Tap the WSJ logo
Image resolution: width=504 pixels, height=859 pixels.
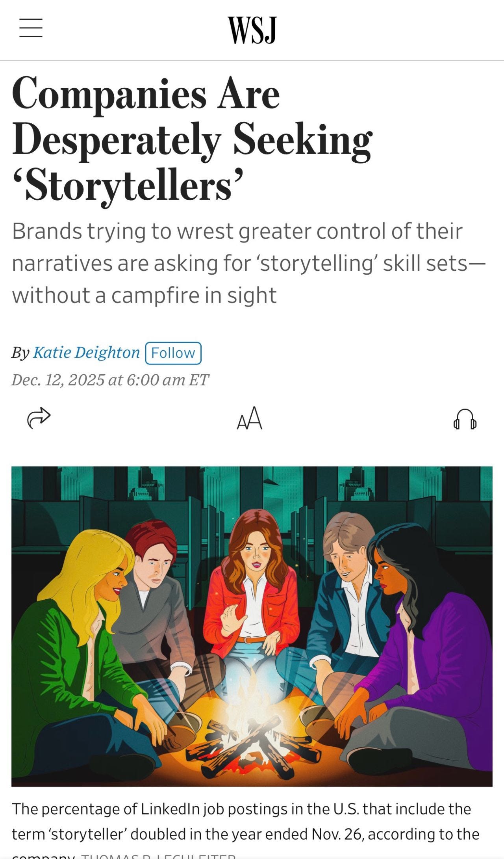(x=252, y=30)
